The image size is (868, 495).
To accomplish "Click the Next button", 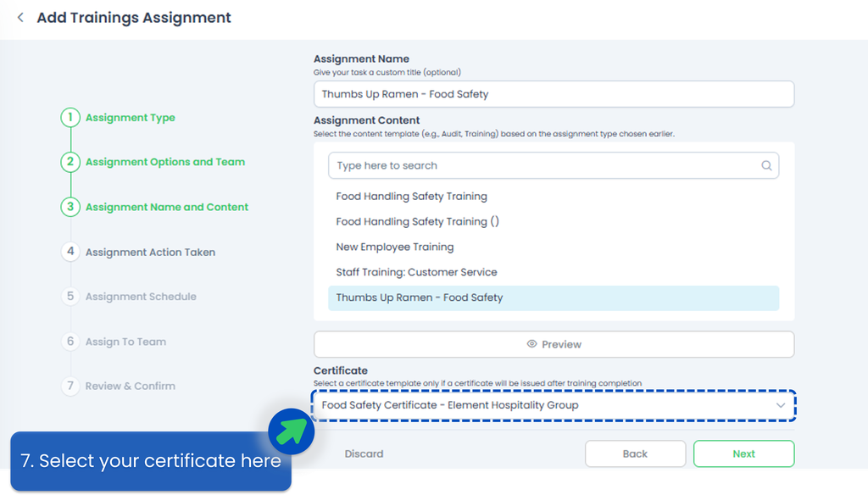I will pyautogui.click(x=743, y=454).
